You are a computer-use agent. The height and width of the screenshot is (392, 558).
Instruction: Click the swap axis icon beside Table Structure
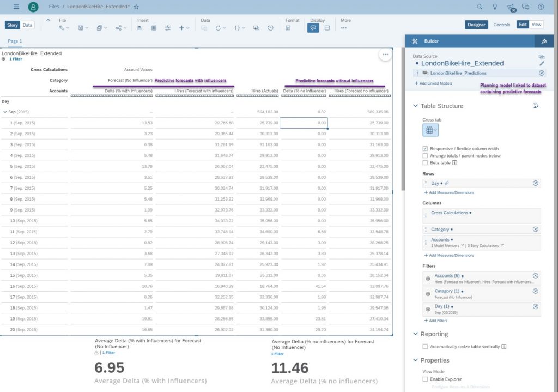tap(536, 106)
